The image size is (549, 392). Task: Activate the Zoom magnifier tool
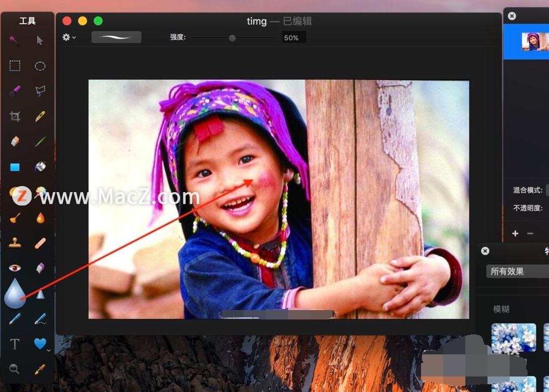pyautogui.click(x=14, y=369)
